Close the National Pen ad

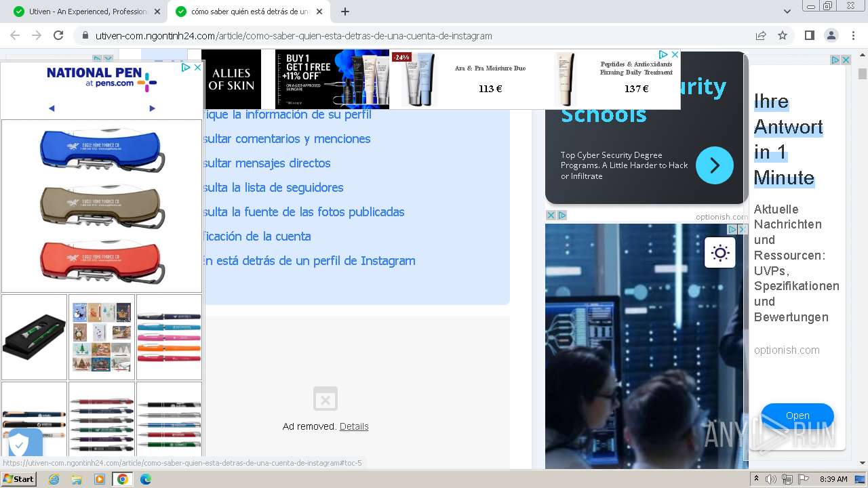click(x=197, y=67)
